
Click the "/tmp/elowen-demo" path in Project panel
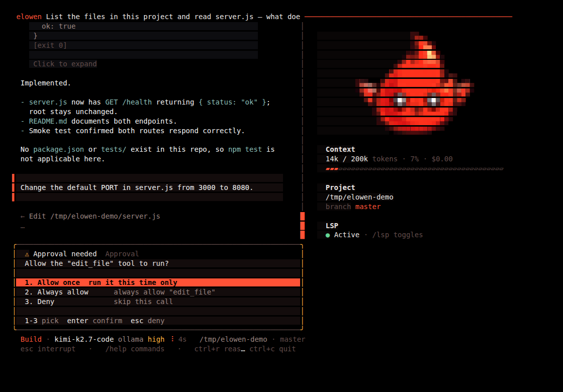click(359, 197)
